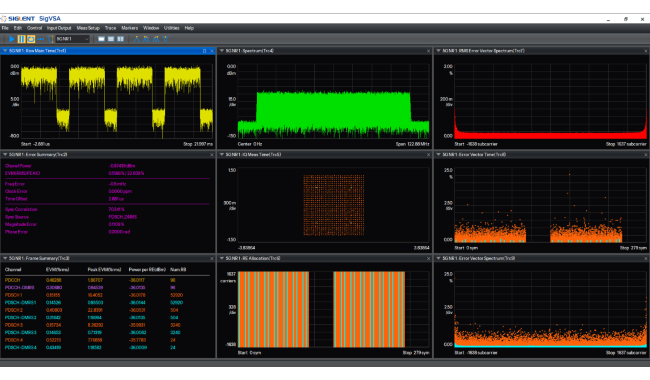Select the grid-windows layout icon
Viewport: 650px width, 380px height.
pyautogui.click(x=120, y=39)
